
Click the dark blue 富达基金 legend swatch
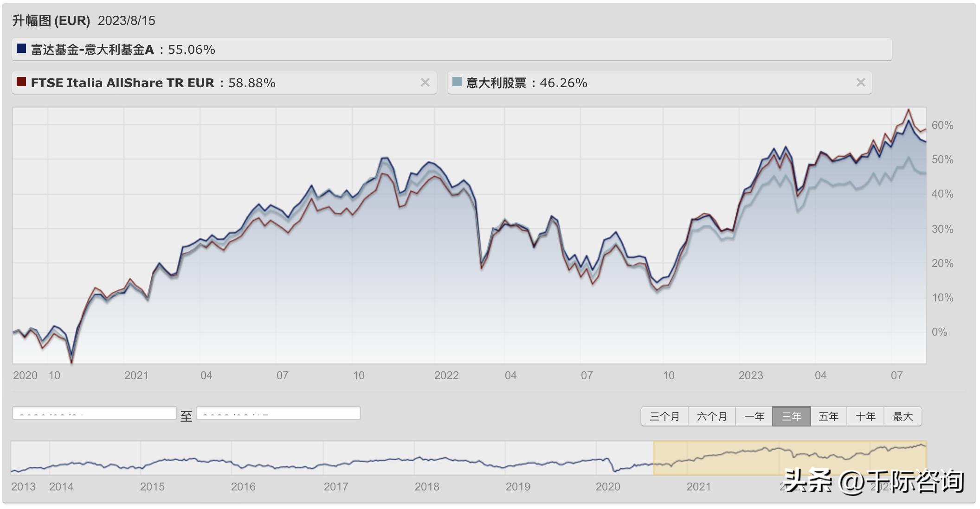click(21, 49)
